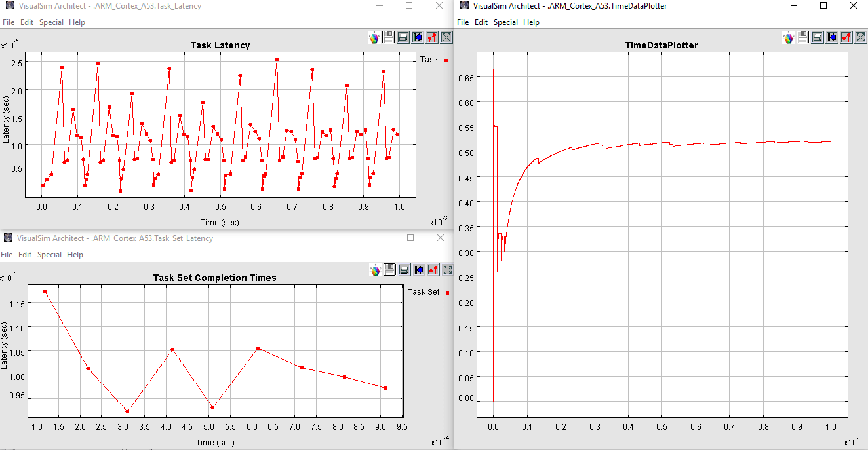Rescale Task Set Completion Times plot to fit
This screenshot has width=868, height=450.
point(448,270)
